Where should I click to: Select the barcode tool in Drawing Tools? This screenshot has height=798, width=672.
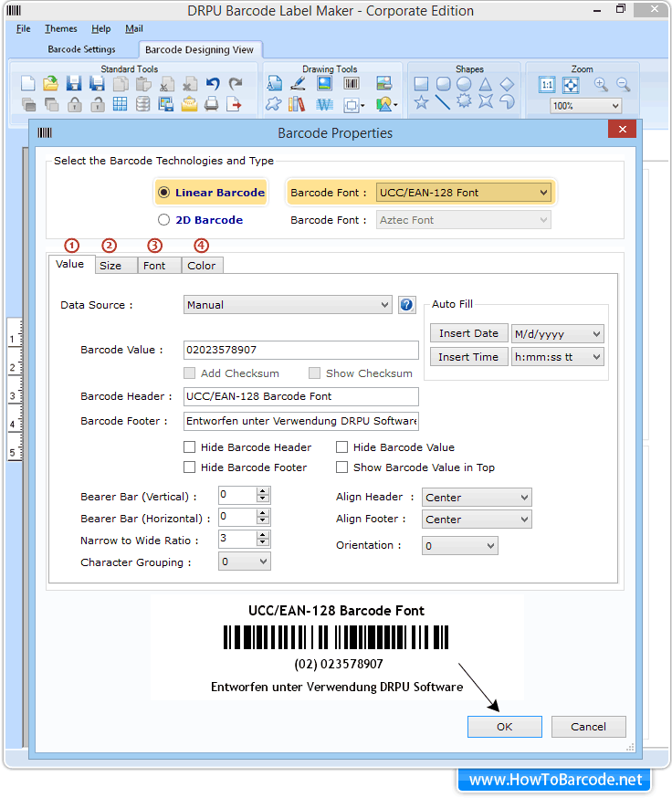(352, 84)
